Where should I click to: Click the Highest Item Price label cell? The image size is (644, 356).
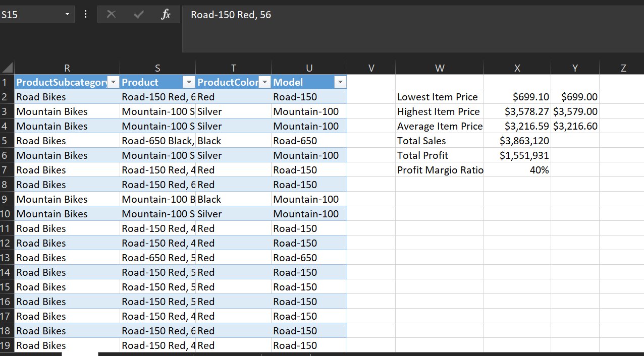(440, 111)
